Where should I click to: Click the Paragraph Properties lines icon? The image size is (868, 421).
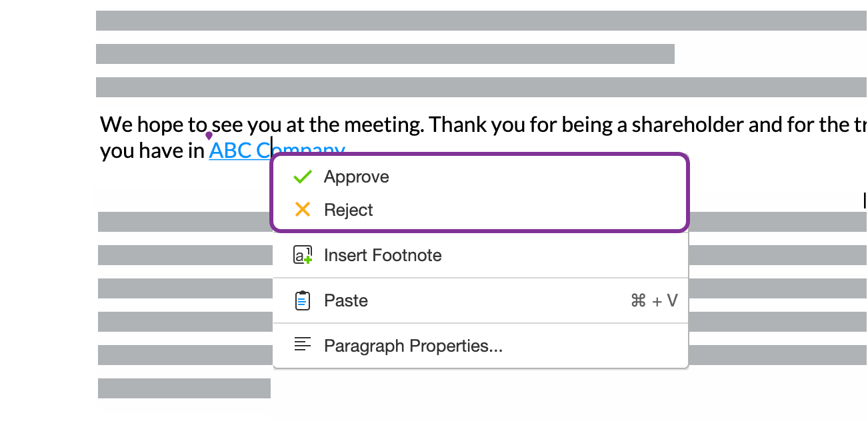tap(303, 345)
